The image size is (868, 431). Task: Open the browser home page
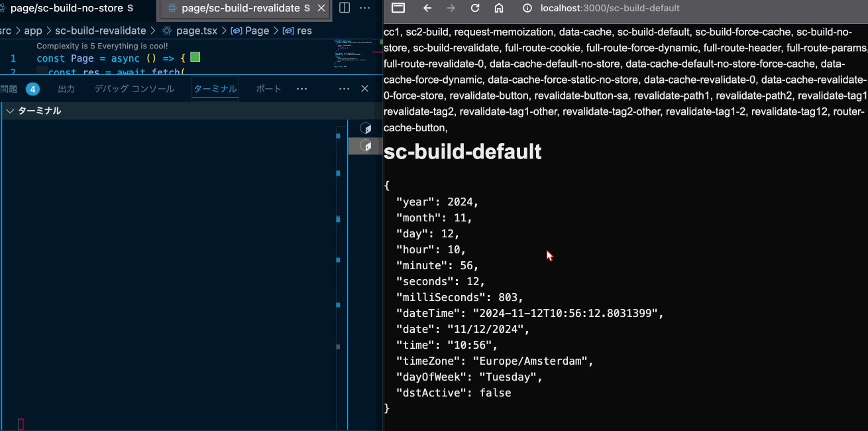coord(499,8)
